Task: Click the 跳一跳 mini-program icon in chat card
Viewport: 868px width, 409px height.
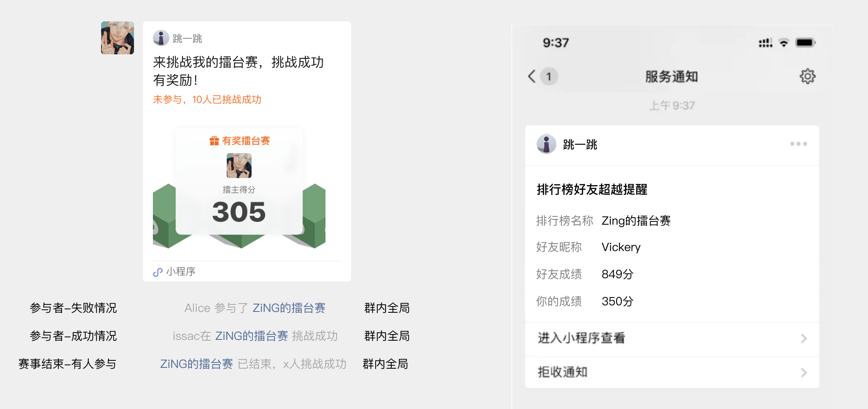Action: click(x=161, y=38)
